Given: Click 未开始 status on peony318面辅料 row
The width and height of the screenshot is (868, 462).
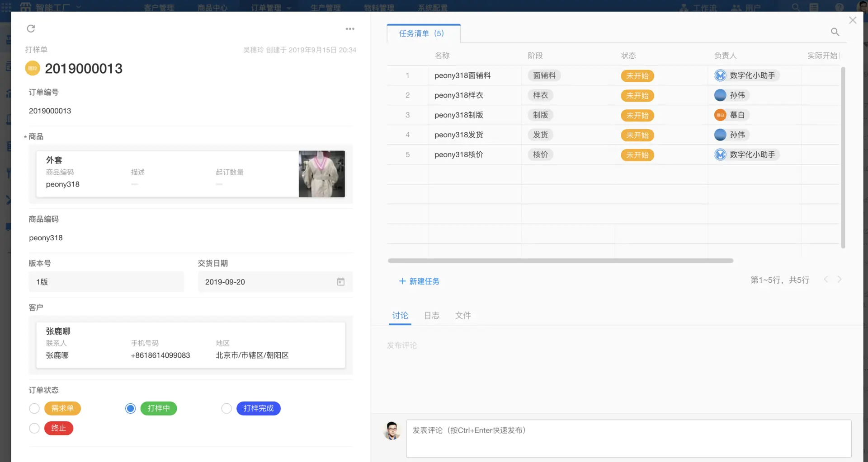Looking at the screenshot, I should point(637,76).
